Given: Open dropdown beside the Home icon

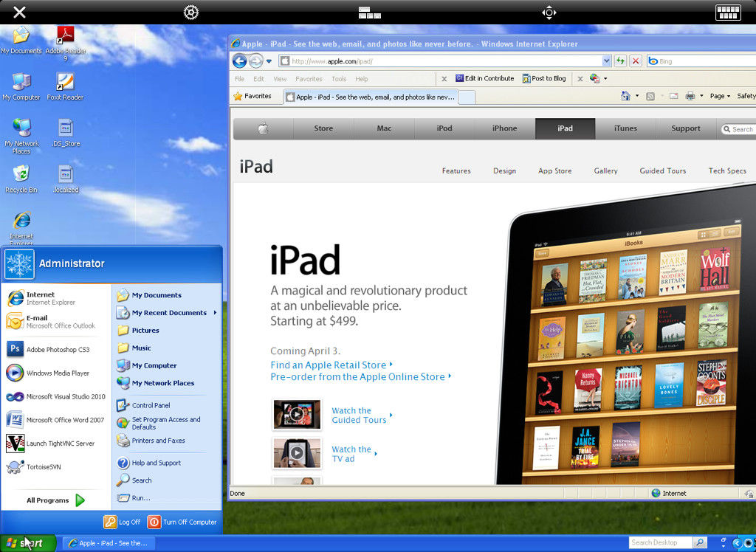Looking at the screenshot, I should [x=637, y=96].
